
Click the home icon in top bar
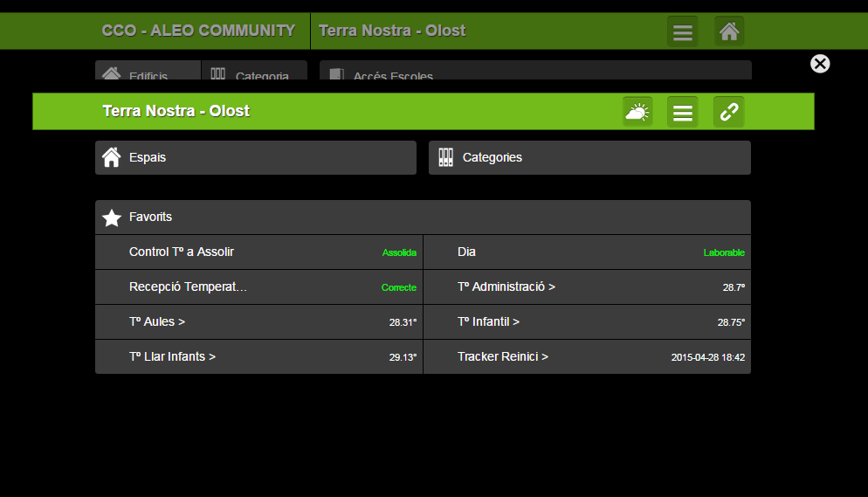point(729,32)
